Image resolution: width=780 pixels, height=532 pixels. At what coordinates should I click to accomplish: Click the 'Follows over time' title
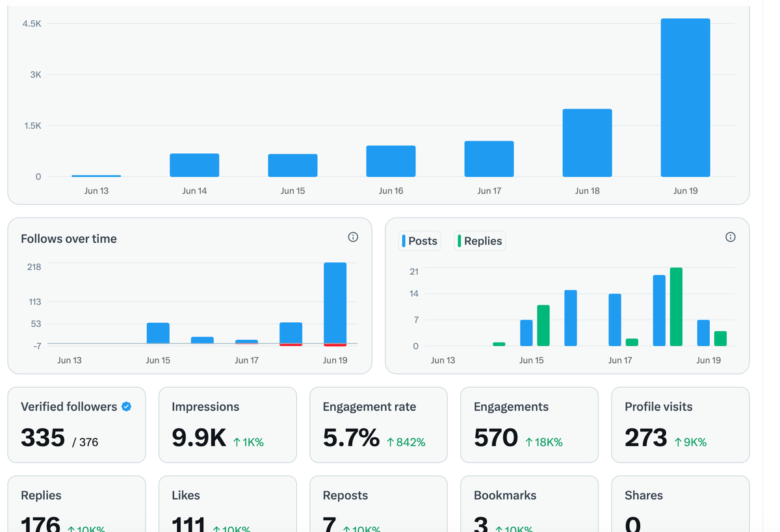69,239
